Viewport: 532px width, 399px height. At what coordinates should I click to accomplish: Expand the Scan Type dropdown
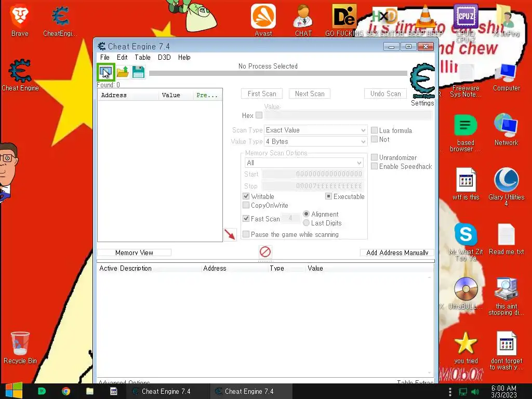click(315, 130)
